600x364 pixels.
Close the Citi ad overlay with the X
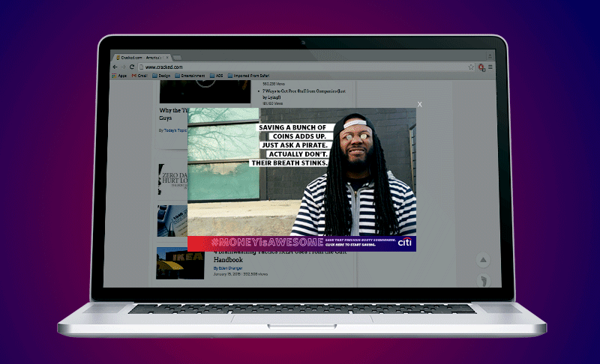pos(420,104)
